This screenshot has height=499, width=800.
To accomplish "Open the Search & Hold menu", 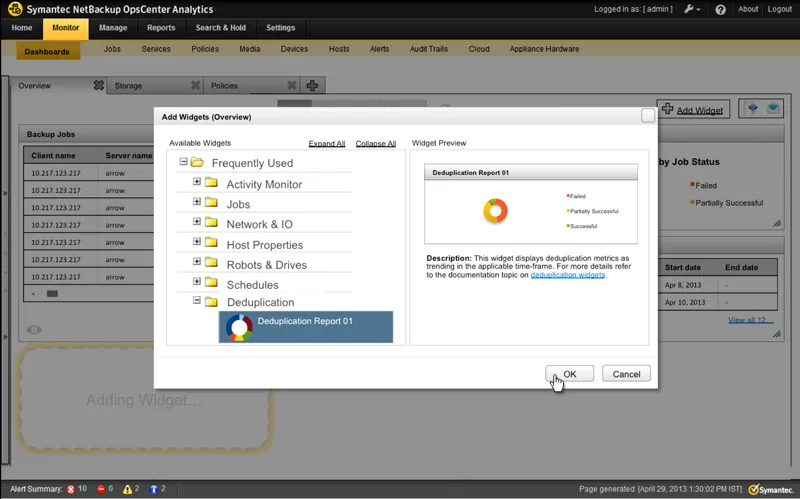I will (220, 28).
